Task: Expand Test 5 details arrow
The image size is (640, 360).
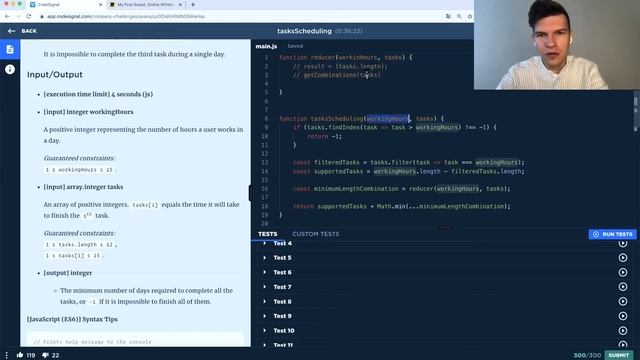Action: click(264, 258)
